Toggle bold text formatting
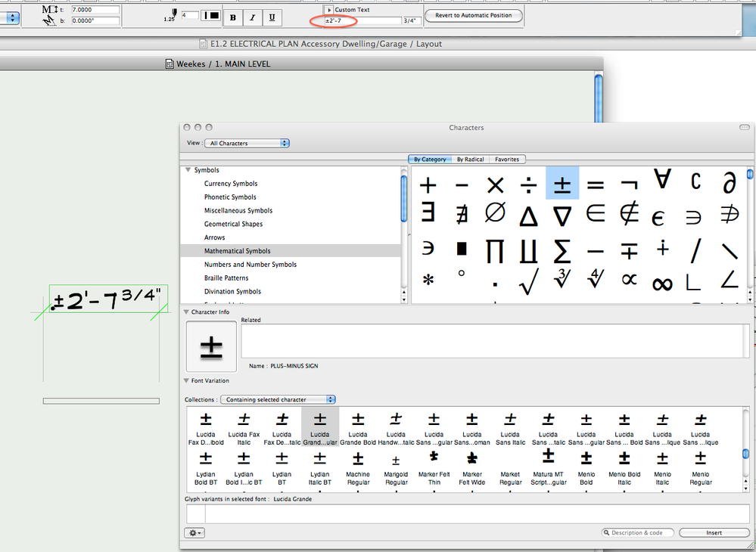Image resolution: width=756 pixels, height=552 pixels. (x=232, y=17)
